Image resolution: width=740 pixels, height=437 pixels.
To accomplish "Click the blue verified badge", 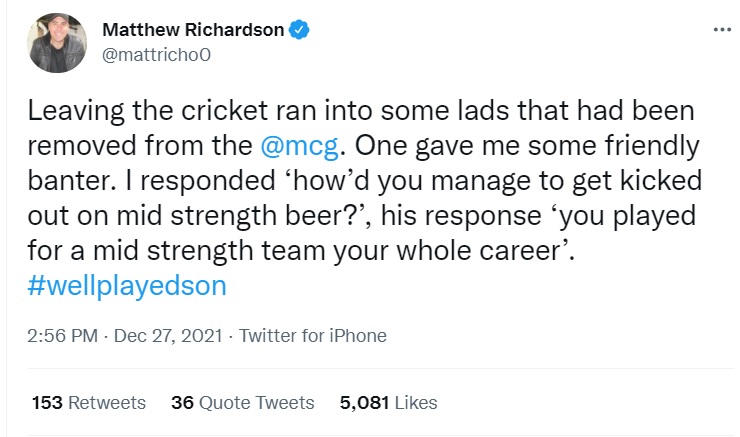I will click(x=298, y=30).
